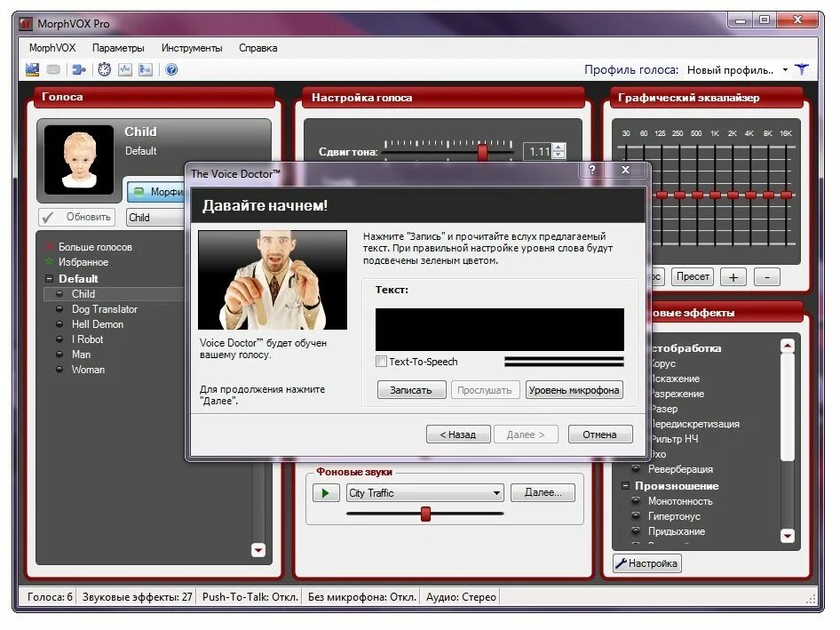Collapse the Произношение effects group
Viewport: 840px width, 630px height.
coord(625,486)
